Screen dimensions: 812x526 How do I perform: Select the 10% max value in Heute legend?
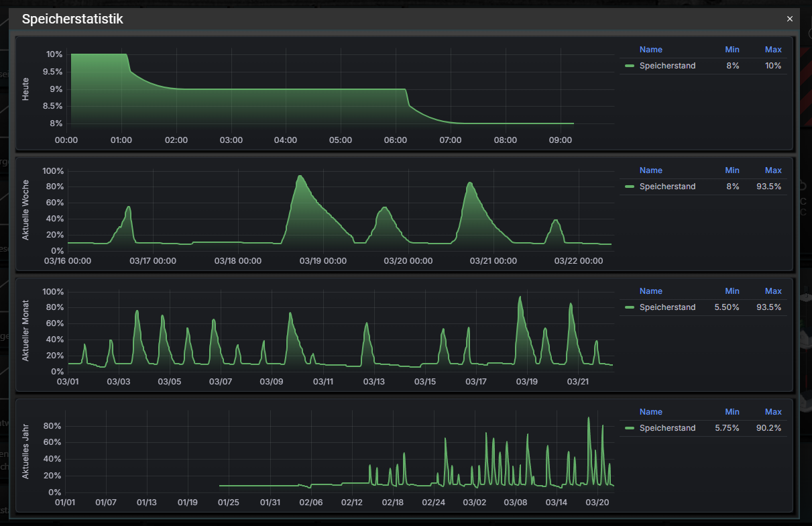point(773,66)
